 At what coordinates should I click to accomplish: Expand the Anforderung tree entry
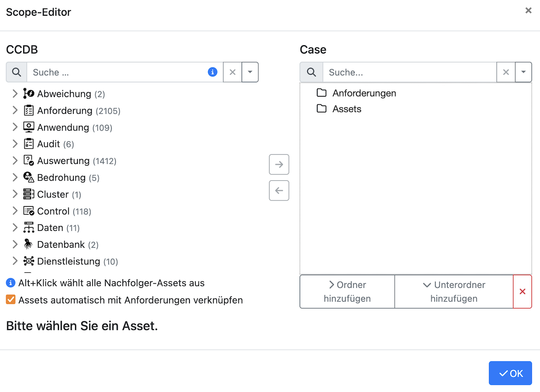(15, 110)
